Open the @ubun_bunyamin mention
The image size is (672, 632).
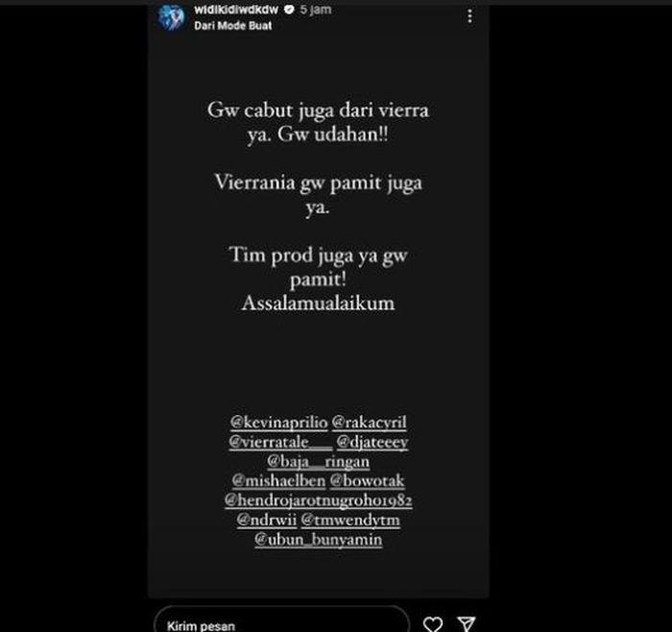pos(318,540)
